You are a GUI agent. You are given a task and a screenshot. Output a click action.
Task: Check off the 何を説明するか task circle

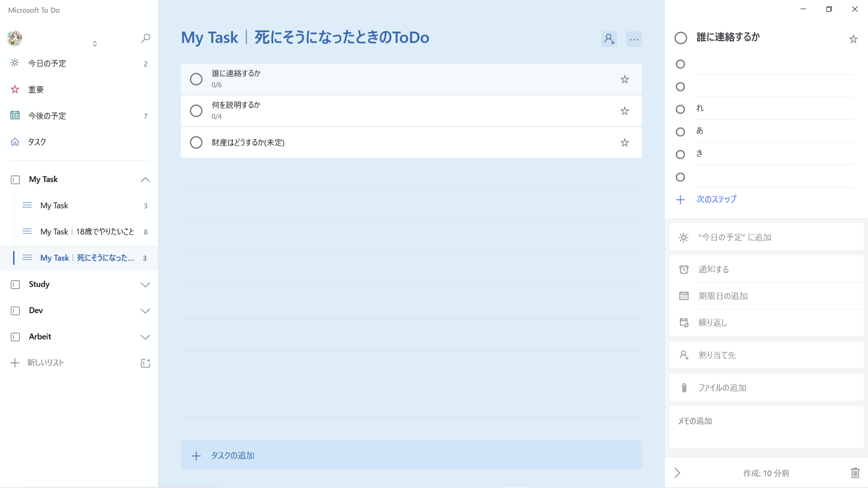tap(196, 111)
